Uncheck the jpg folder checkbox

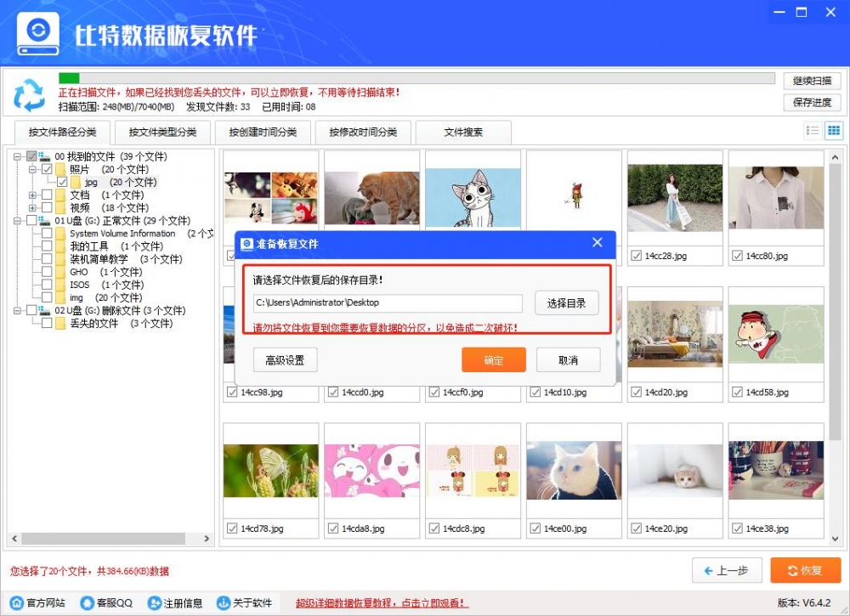(x=64, y=182)
